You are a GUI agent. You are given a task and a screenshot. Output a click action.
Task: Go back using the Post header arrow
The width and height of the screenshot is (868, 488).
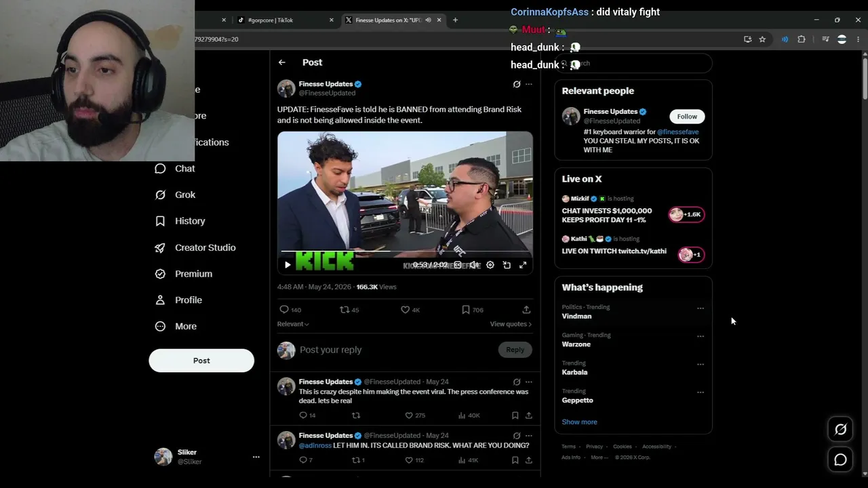pos(282,62)
